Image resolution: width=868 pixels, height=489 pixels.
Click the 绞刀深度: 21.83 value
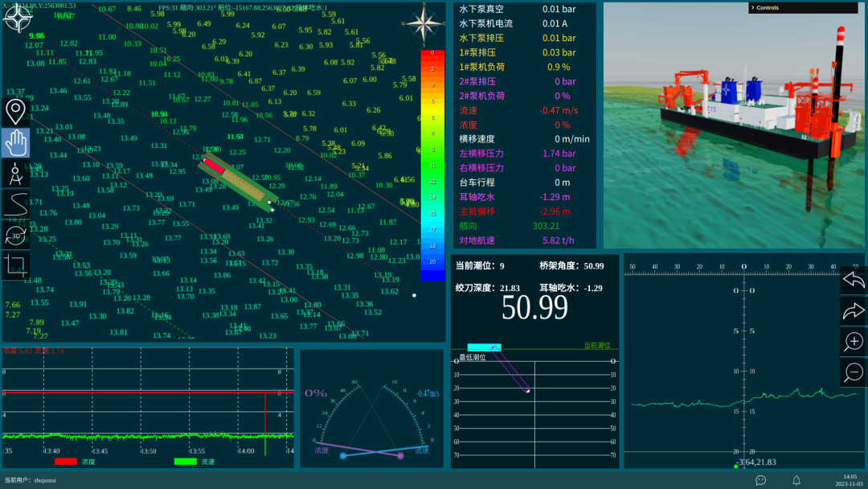(x=488, y=288)
